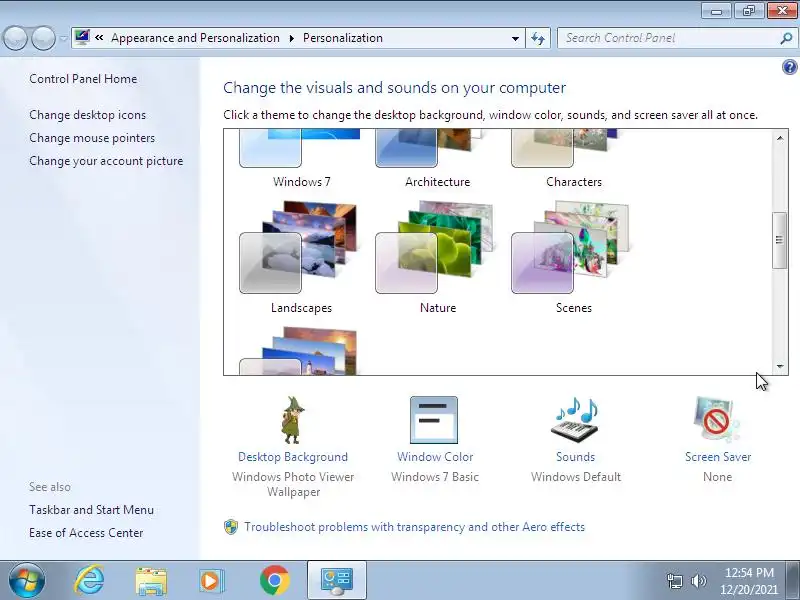Open Ease of Access Center link
The width and height of the screenshot is (800, 600).
(x=86, y=533)
